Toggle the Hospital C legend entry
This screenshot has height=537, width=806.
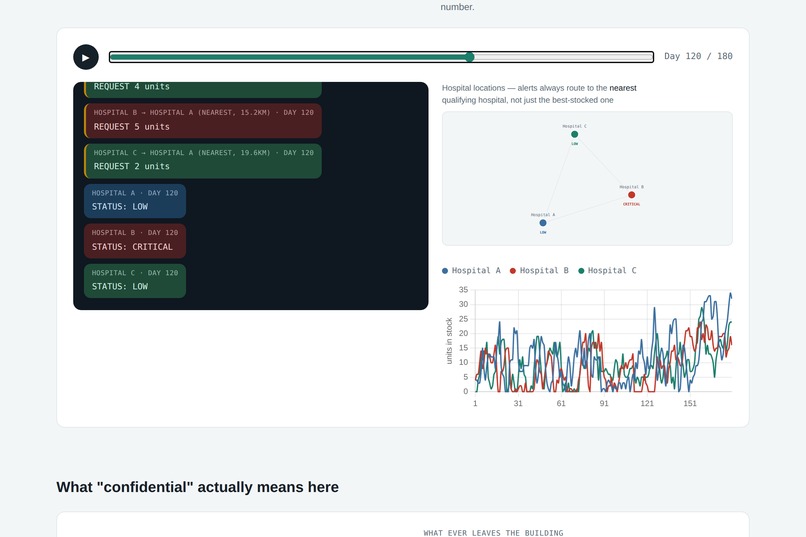pyautogui.click(x=607, y=271)
